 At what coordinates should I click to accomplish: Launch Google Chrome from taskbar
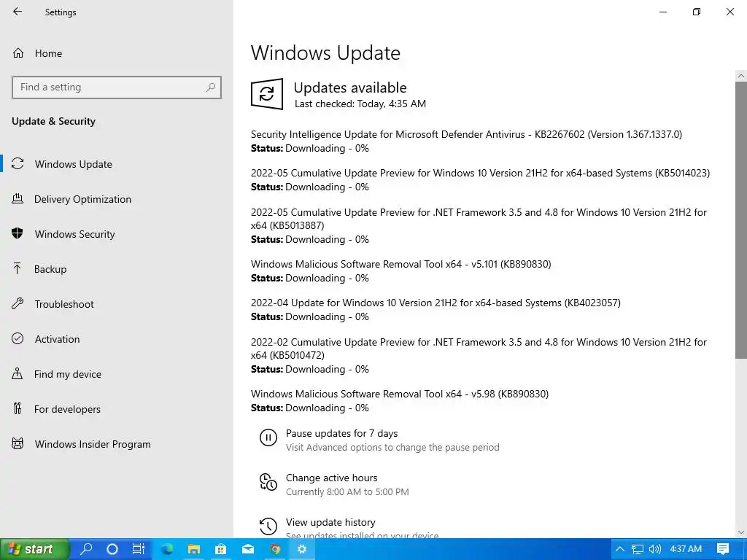tap(275, 549)
